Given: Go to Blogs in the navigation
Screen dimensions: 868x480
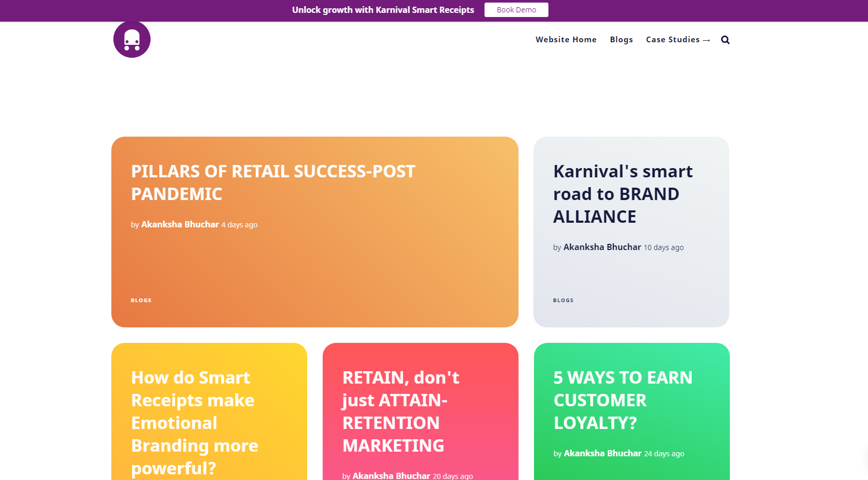Looking at the screenshot, I should click(x=621, y=40).
